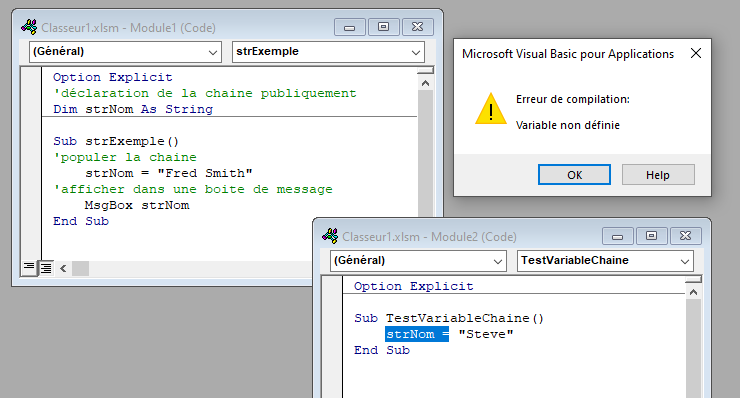This screenshot has width=740, height=398.
Task: Click End Sub line in Module2
Action: (382, 350)
